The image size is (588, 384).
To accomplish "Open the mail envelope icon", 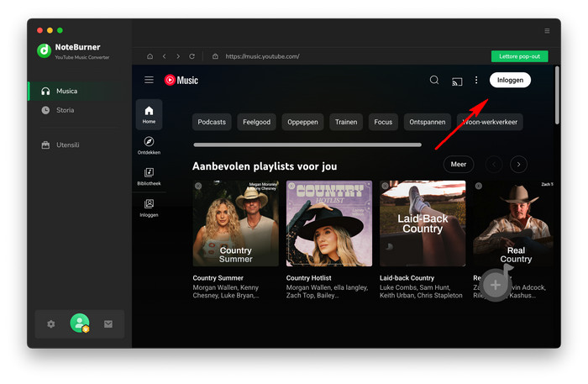I will coord(108,324).
